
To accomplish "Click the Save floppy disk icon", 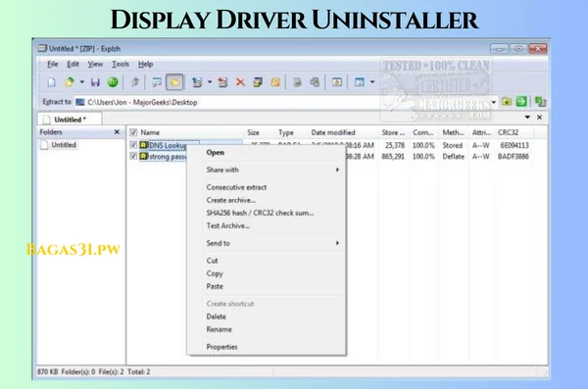I will tap(95, 82).
